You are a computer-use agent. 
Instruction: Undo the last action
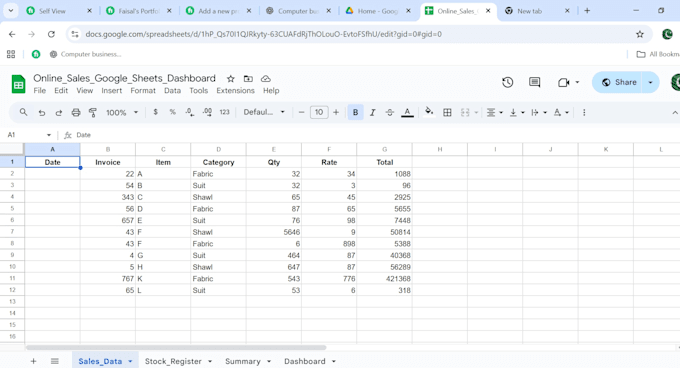click(42, 113)
